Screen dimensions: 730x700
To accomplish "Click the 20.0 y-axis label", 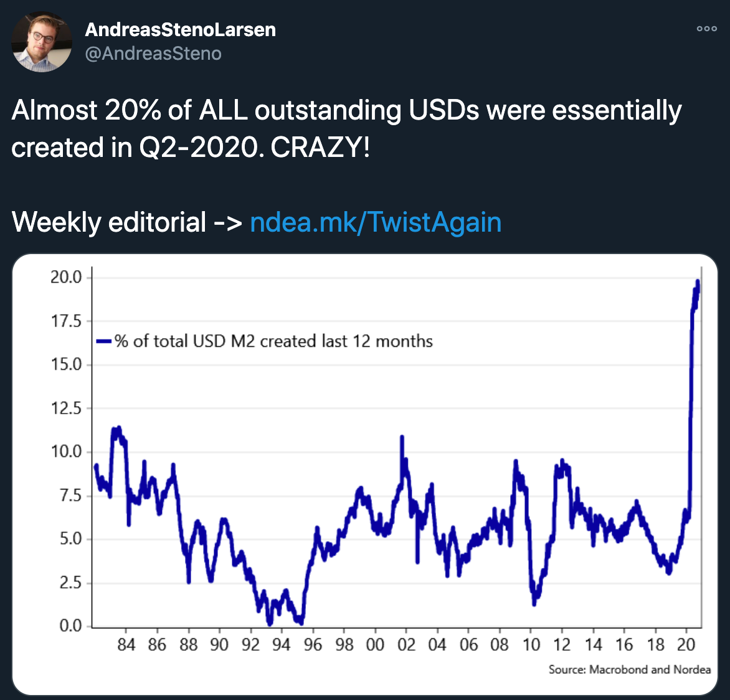I will pos(66,277).
